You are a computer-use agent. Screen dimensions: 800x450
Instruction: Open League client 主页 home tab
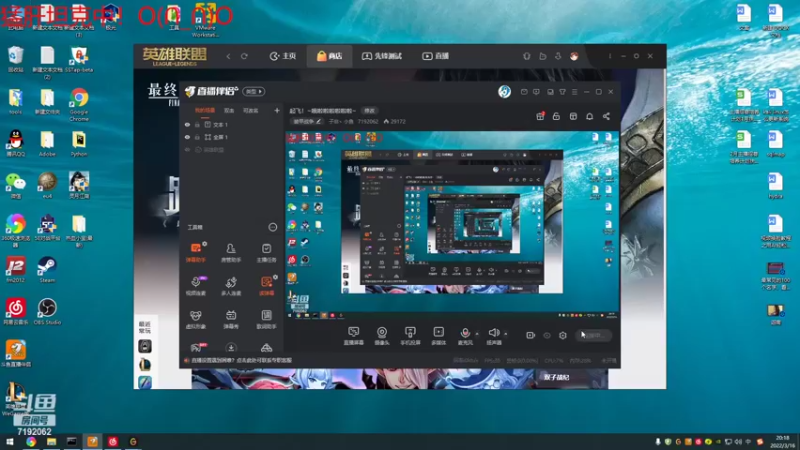[x=283, y=56]
